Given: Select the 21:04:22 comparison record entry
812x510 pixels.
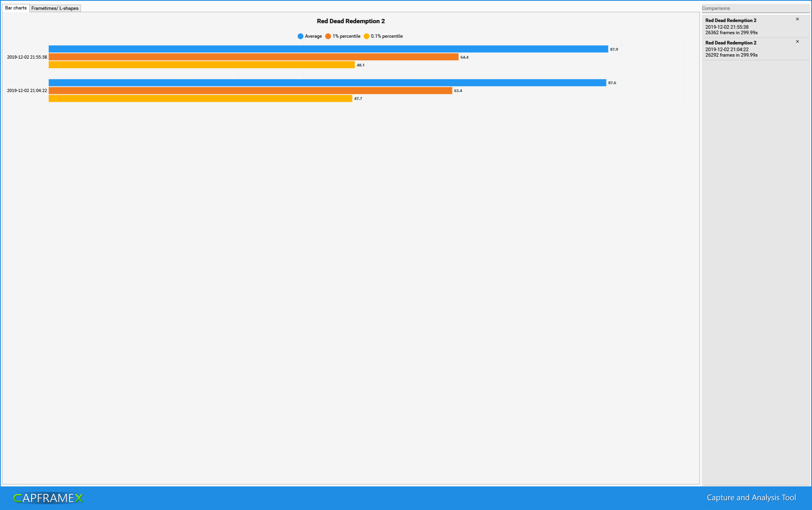Looking at the screenshot, I should pyautogui.click(x=739, y=49).
